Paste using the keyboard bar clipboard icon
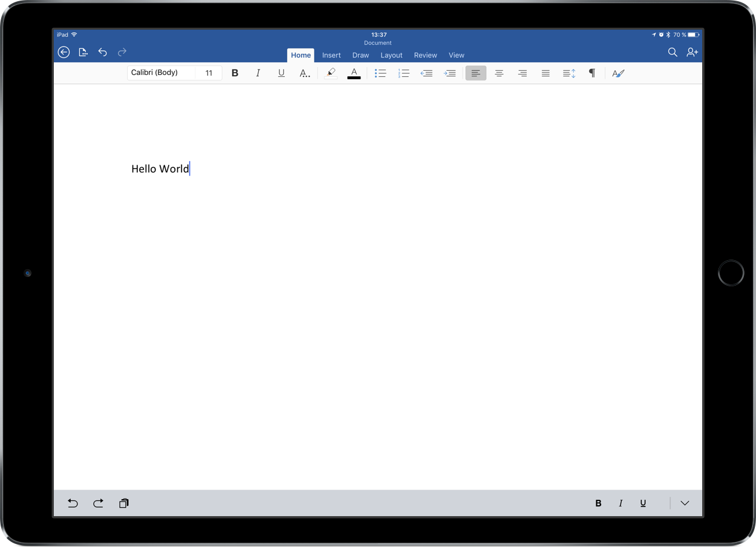756x547 pixels. tap(123, 503)
